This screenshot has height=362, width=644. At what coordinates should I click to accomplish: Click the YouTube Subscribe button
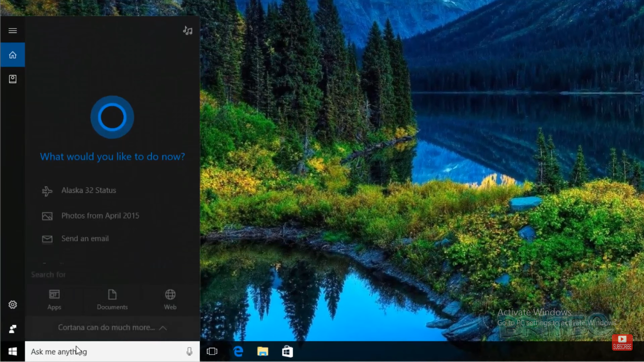point(622,343)
